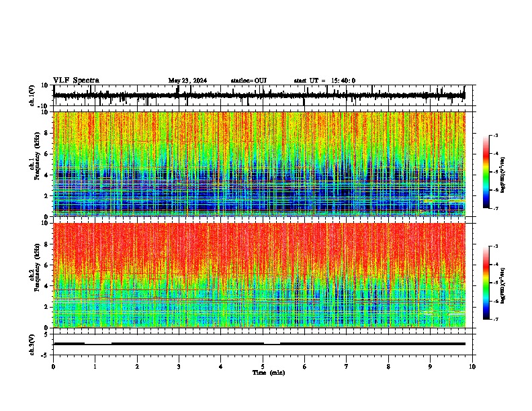Click the time axis tick label "5"

tap(263, 367)
